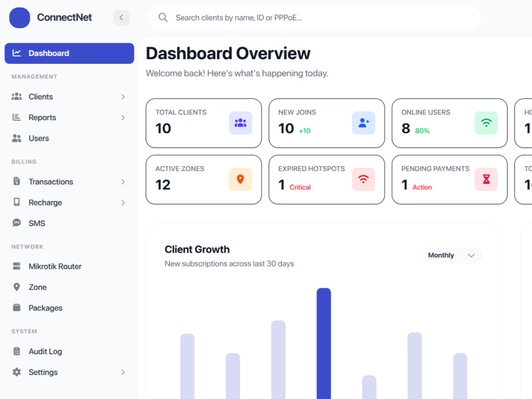Expand the Clients submenu chevron
The width and height of the screenshot is (532, 399).
pos(123,97)
